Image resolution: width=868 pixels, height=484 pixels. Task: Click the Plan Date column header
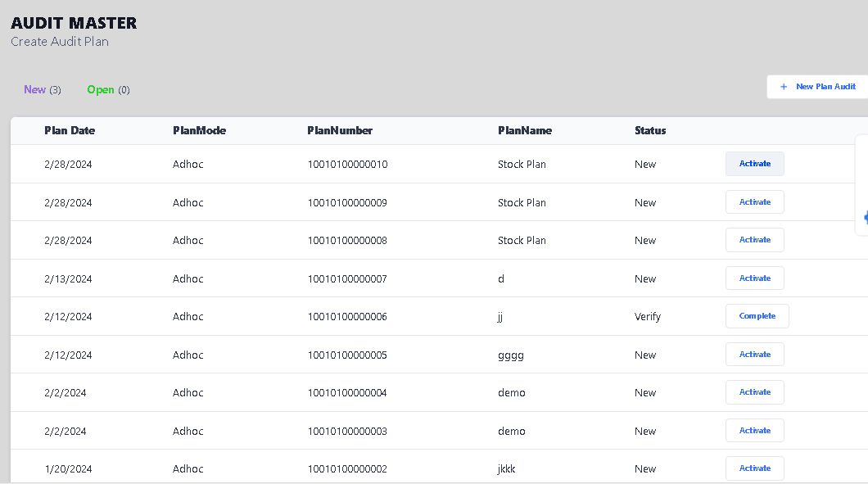(70, 130)
